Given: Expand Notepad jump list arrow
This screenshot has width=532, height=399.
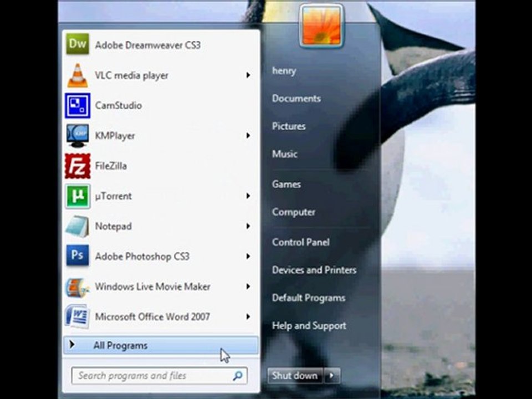Looking at the screenshot, I should point(248,226).
